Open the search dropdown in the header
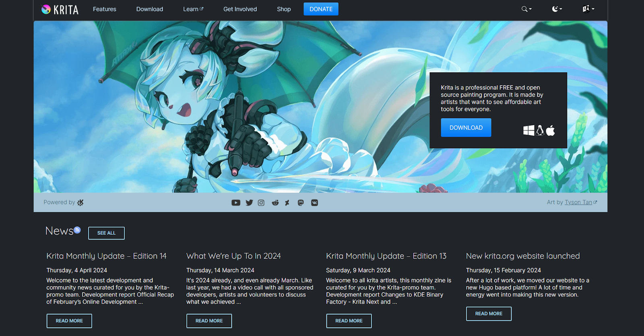644x336 pixels. [x=526, y=9]
